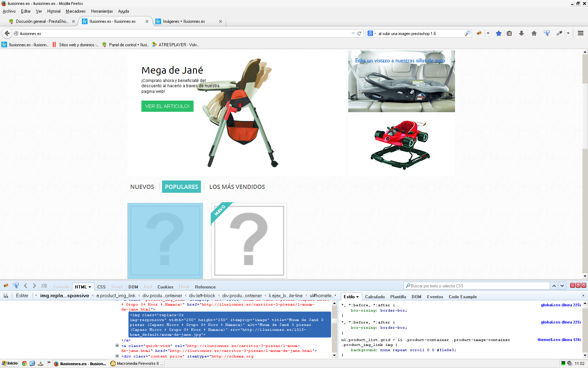Image resolution: width=588 pixels, height=368 pixels.
Task: Open dropdown arrow next to eyedropper icon
Action: 568,33
